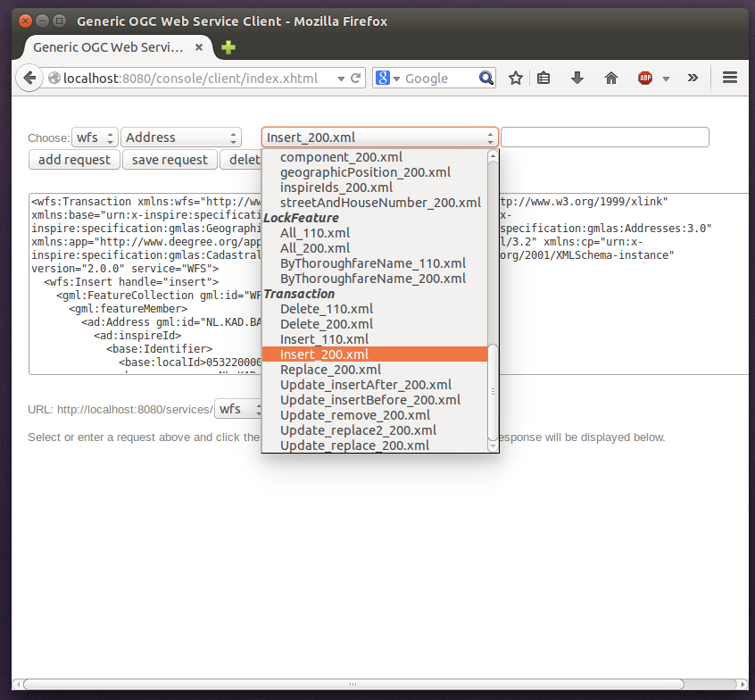Viewport: 755px width, 700px height.
Task: Select Delete_200.xml from the request list
Action: [327, 323]
